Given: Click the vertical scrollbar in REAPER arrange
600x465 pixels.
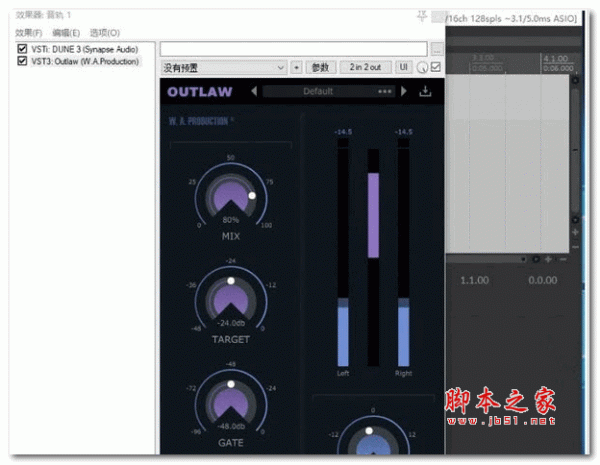Looking at the screenshot, I should click(x=575, y=150).
